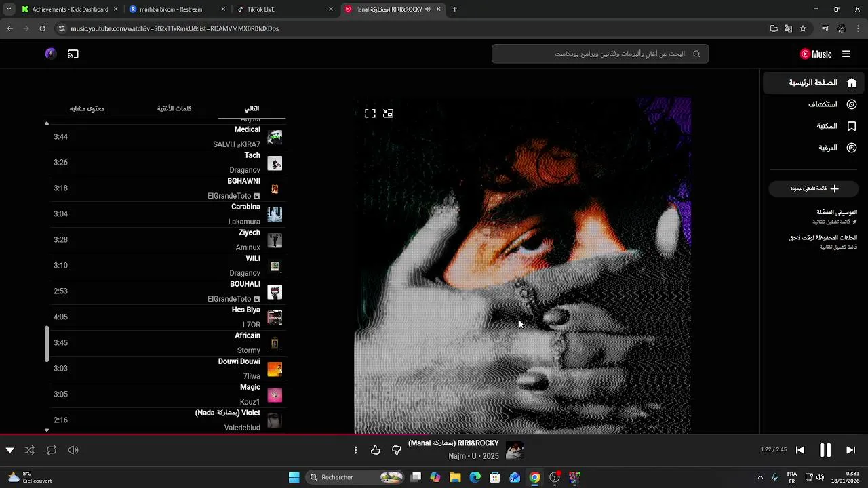Toggle repeat mode in the player bar
Screen dimensions: 868x488
tap(52, 450)
